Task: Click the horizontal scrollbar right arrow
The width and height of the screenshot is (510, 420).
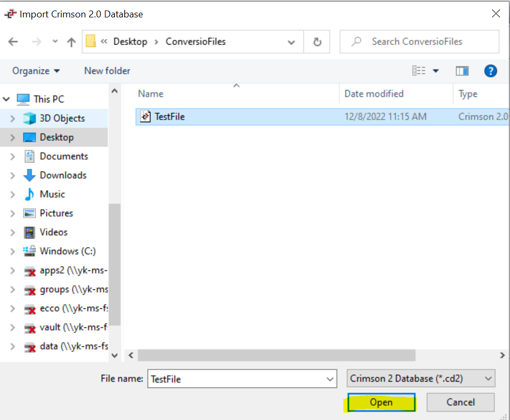Action: (502, 355)
